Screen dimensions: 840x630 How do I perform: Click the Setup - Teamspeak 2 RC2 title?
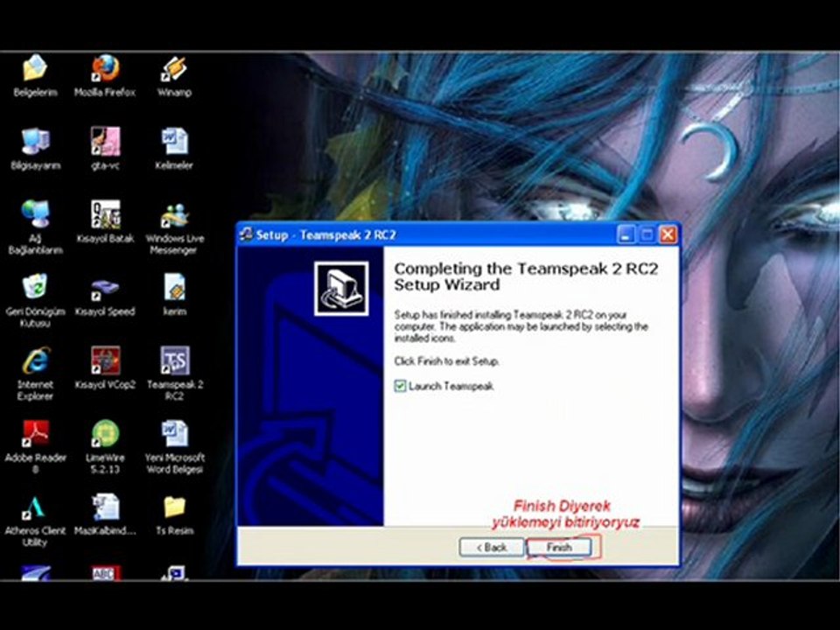[x=325, y=235]
